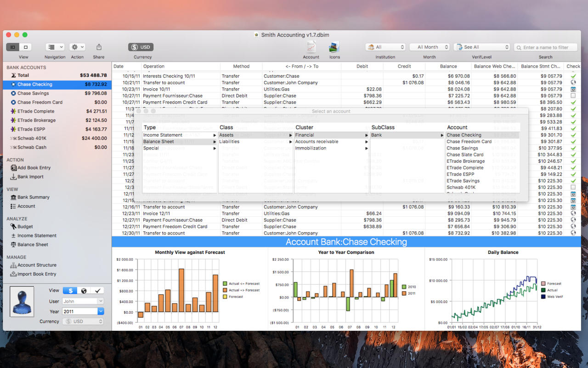Choose Liabilities in the Class column

click(256, 142)
